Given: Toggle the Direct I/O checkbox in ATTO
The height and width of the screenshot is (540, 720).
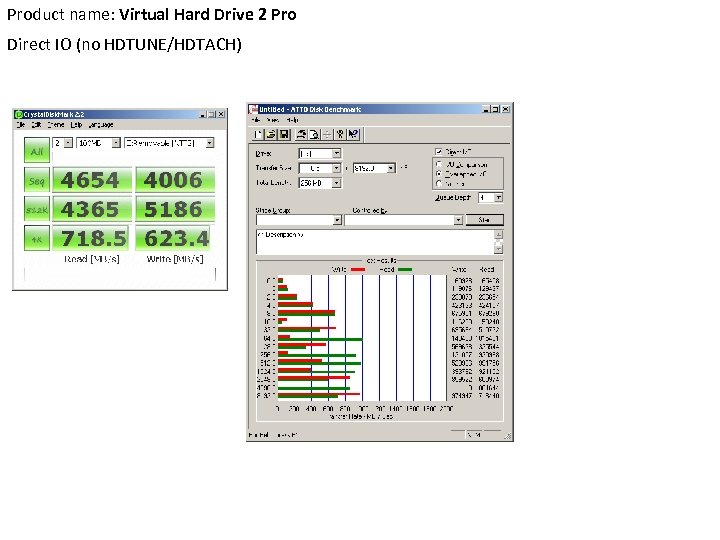Looking at the screenshot, I should pos(439,152).
